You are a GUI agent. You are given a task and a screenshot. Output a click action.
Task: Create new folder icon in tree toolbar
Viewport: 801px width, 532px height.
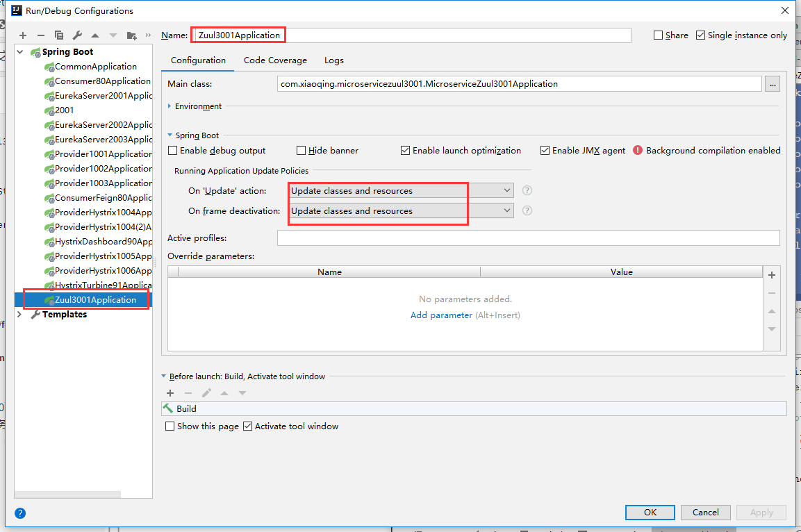click(x=131, y=35)
